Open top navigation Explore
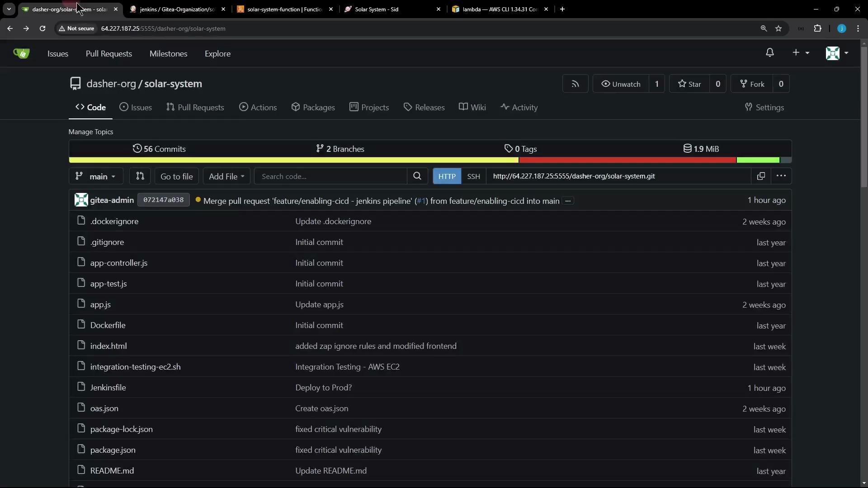This screenshot has width=868, height=488. [217, 54]
